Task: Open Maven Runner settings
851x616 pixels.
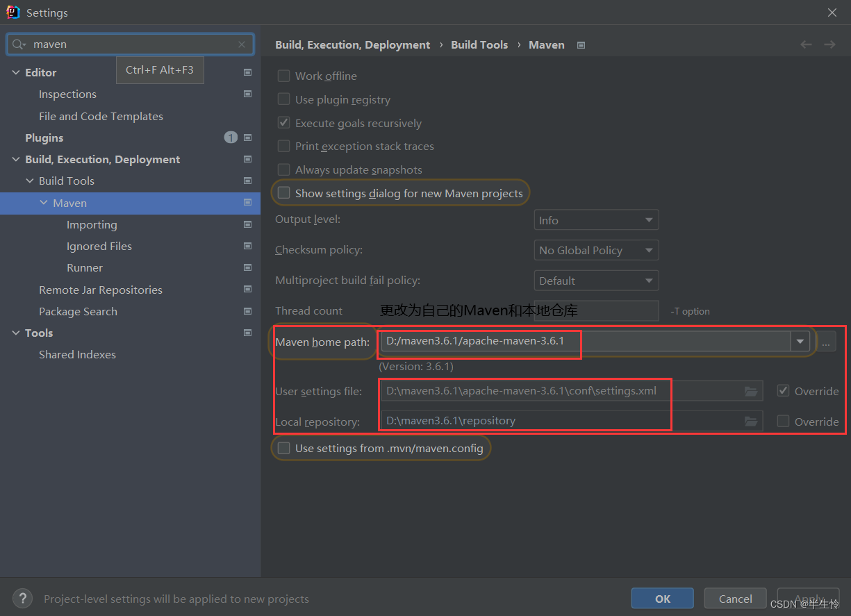Action: (x=85, y=267)
